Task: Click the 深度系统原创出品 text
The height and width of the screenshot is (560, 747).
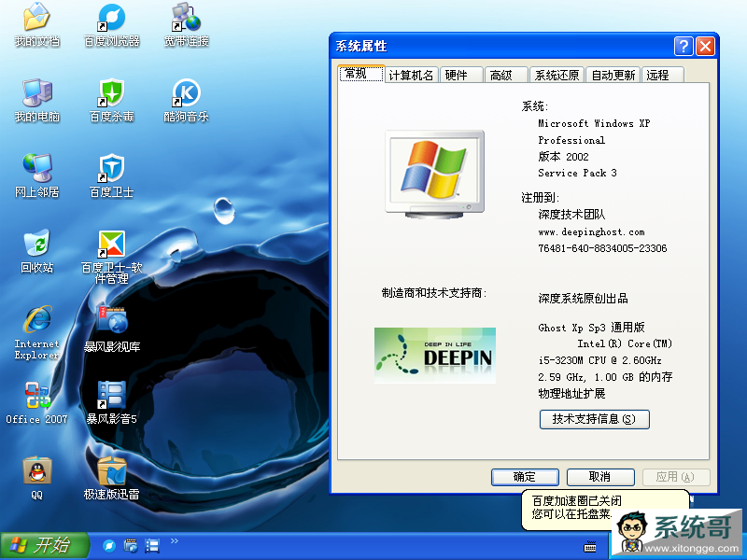Action: point(583,299)
